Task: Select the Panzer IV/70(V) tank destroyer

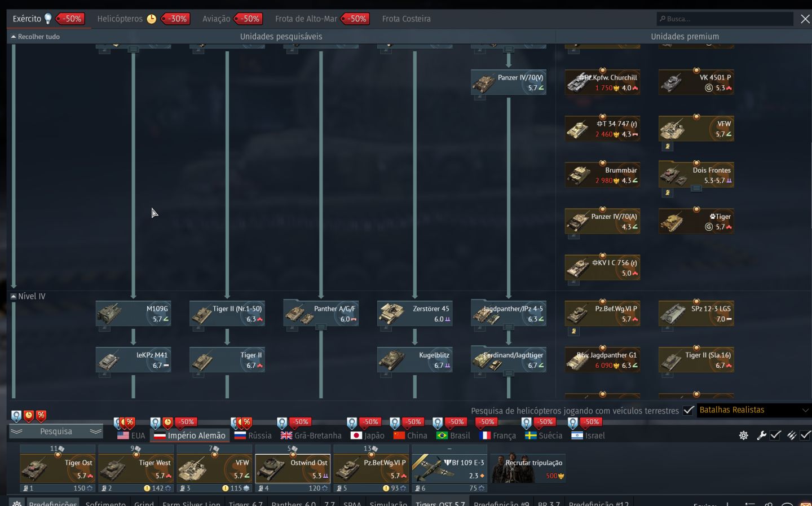Action: pyautogui.click(x=508, y=82)
